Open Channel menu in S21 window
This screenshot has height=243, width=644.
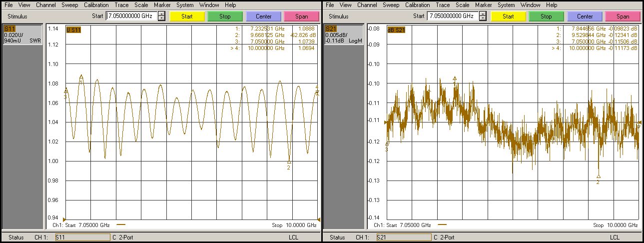(x=367, y=5)
